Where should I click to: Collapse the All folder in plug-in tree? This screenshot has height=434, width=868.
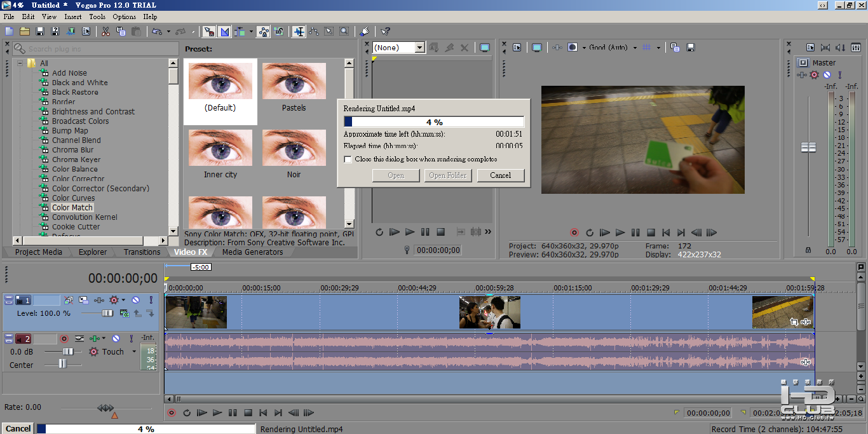click(20, 63)
